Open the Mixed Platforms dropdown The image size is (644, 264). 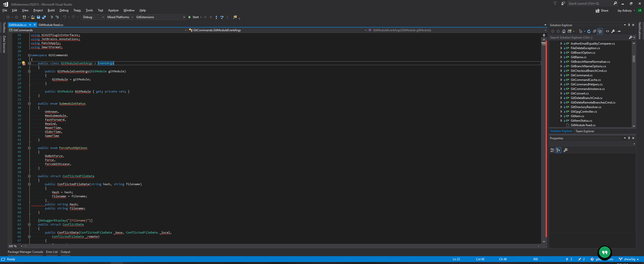120,17
